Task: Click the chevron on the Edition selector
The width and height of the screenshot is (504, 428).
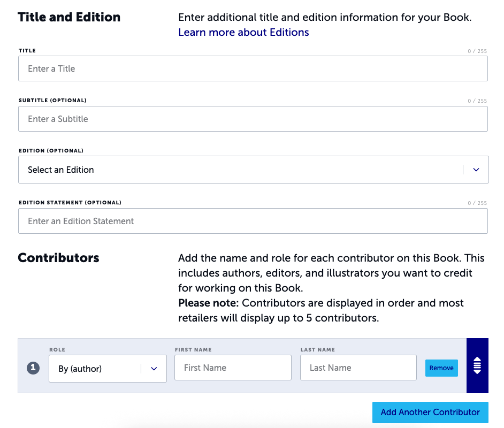Action: pos(476,169)
